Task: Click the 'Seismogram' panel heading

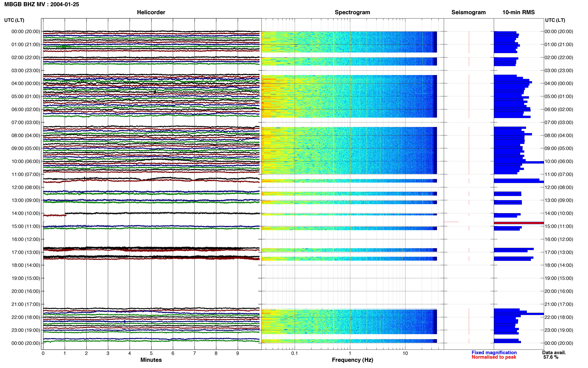Action: [468, 12]
